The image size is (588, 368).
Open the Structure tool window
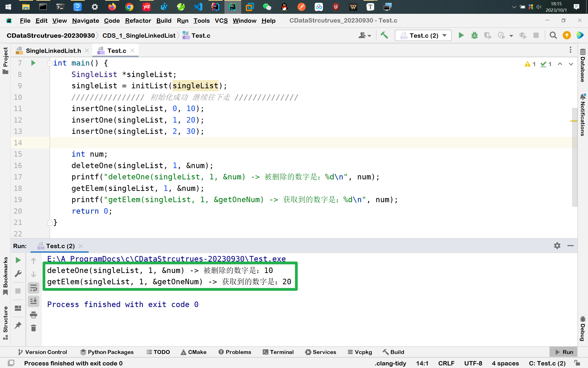click(x=5, y=323)
